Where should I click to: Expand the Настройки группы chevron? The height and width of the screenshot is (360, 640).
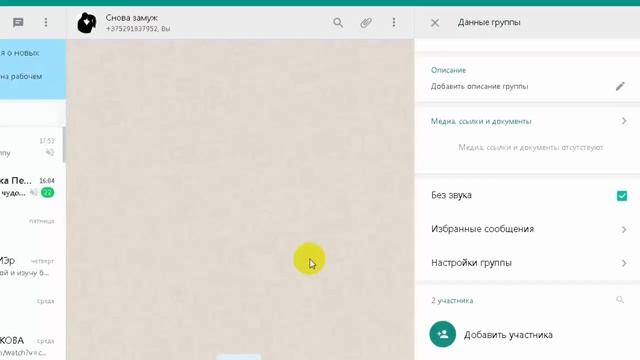pyautogui.click(x=624, y=263)
